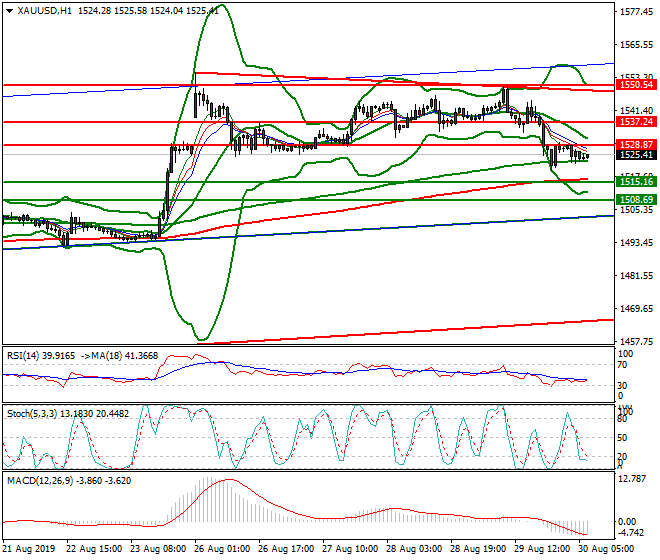Select the Stochastic scale value 80
660x560 pixels.
pos(622,419)
